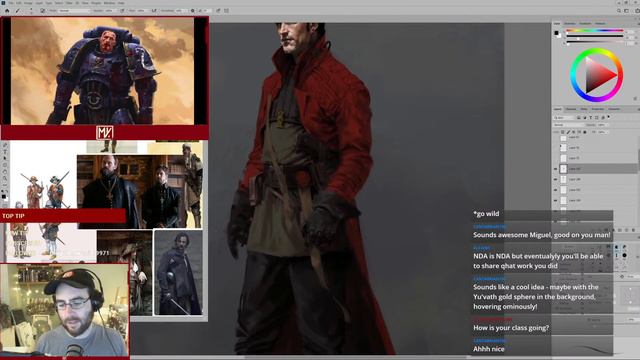
Task: Click the saturation slider in Color panel
Action: click(595, 36)
